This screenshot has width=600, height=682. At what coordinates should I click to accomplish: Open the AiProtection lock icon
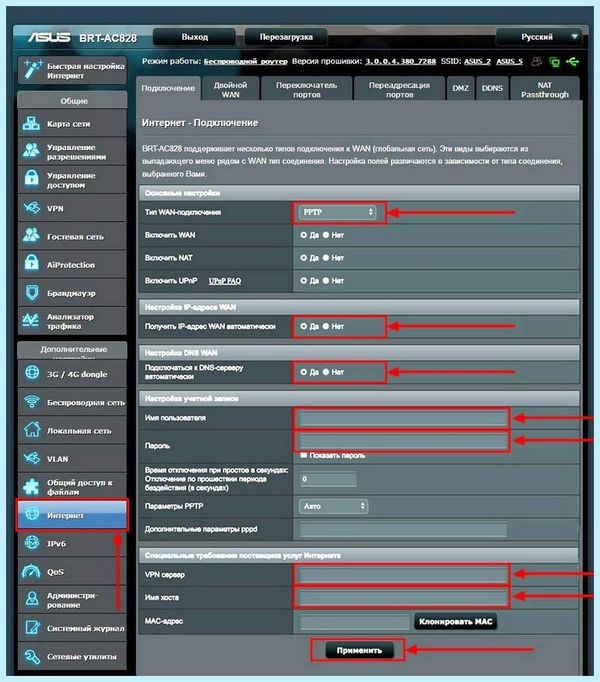(31, 263)
